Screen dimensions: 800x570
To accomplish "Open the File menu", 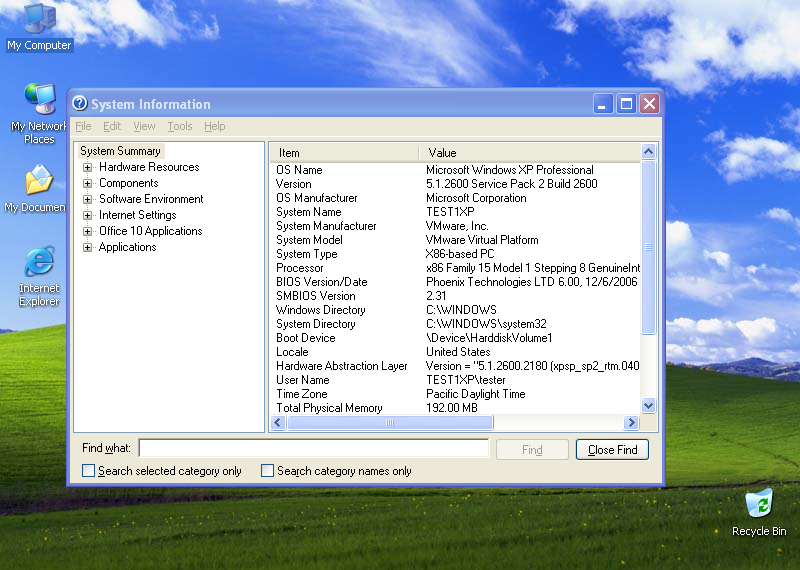I will (x=83, y=126).
